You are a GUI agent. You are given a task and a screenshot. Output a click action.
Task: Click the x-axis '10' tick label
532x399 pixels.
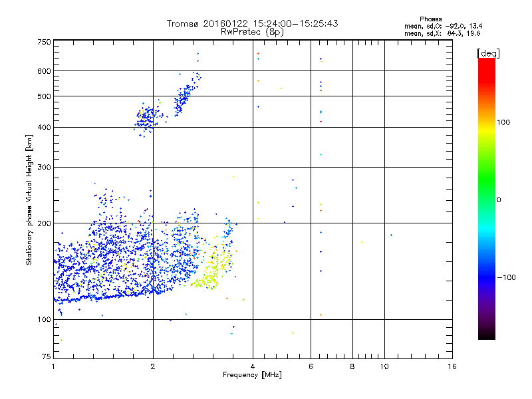(384, 366)
